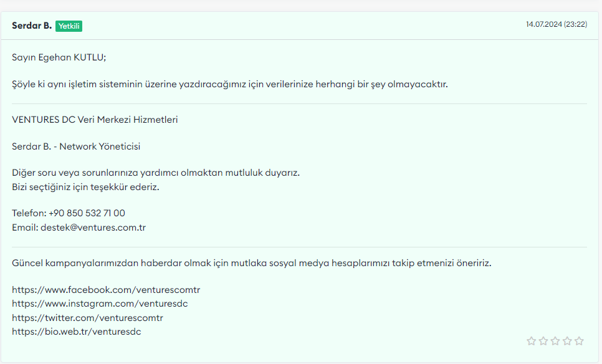Click the phone number +90 850 532 71 00
The width and height of the screenshot is (602, 364).
tap(87, 213)
